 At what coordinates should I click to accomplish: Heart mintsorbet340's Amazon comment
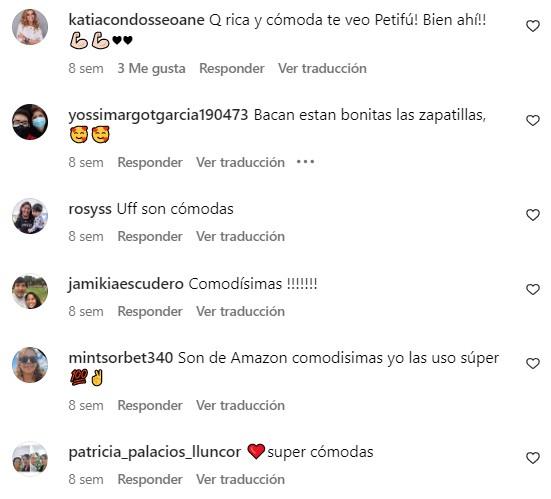coord(532,363)
